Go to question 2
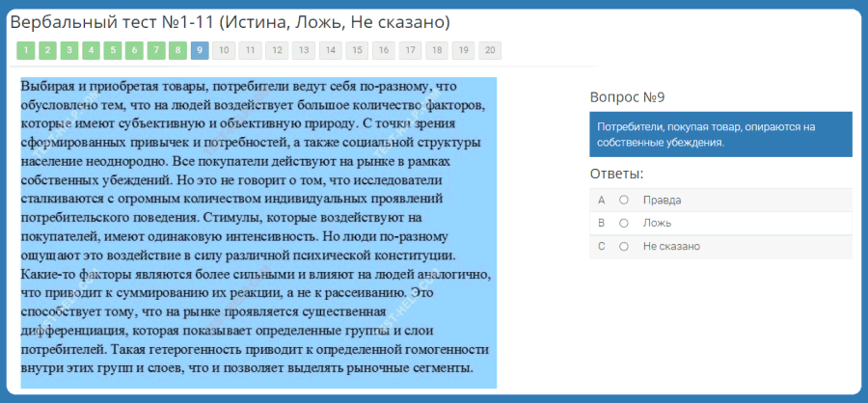This screenshot has height=403, width=868. [47, 50]
